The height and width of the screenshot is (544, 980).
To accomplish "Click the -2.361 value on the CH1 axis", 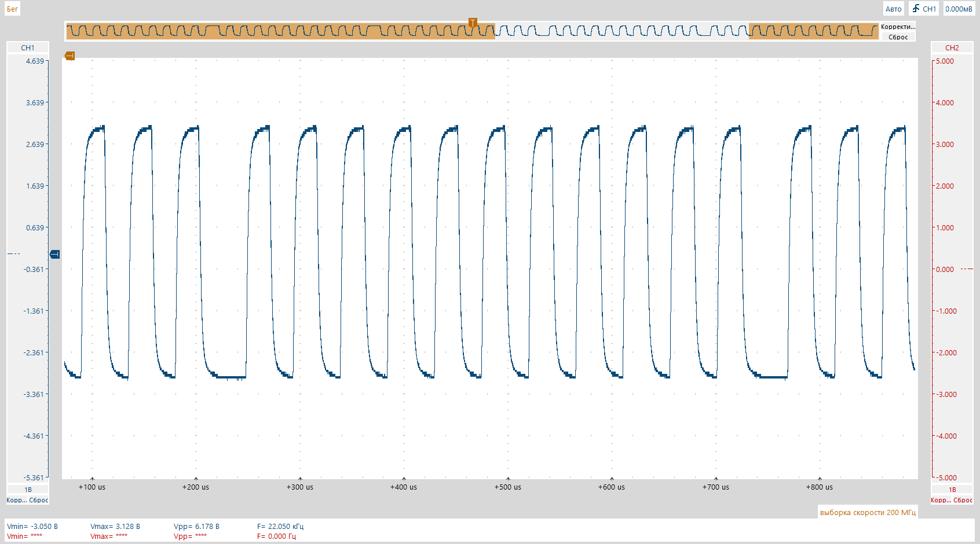I will [34, 352].
